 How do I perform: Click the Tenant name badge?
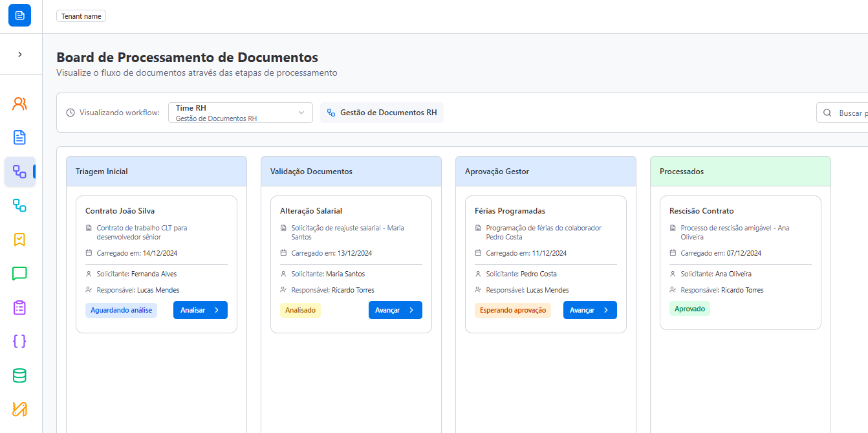pyautogui.click(x=81, y=16)
